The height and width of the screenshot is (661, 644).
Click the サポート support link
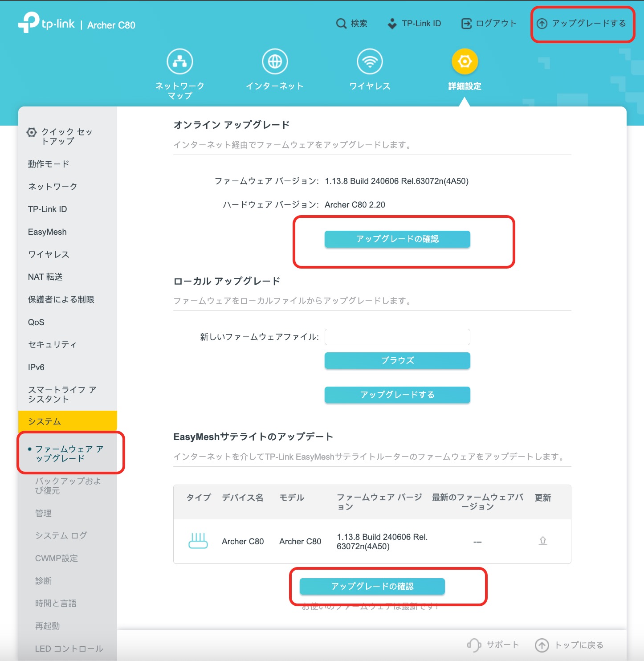(493, 645)
